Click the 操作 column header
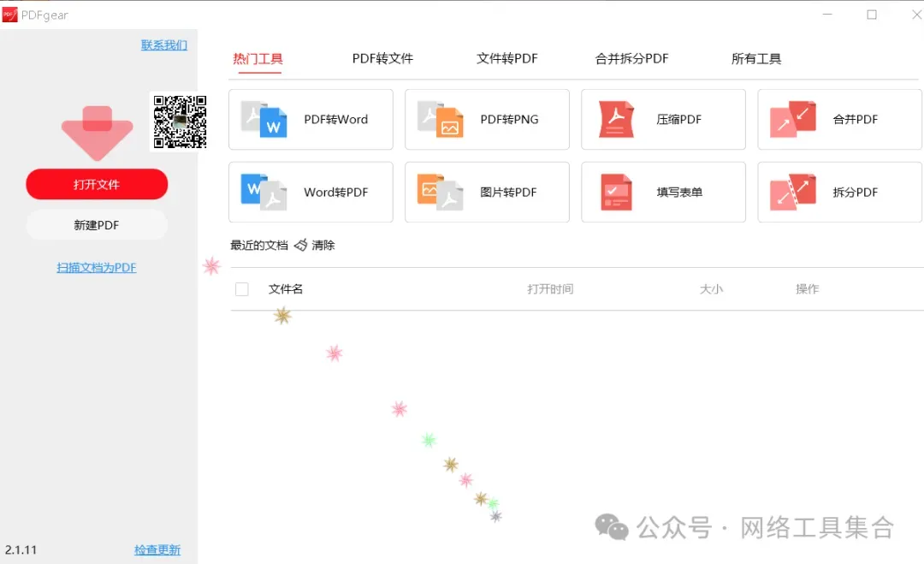The width and height of the screenshot is (924, 564). pos(808,289)
